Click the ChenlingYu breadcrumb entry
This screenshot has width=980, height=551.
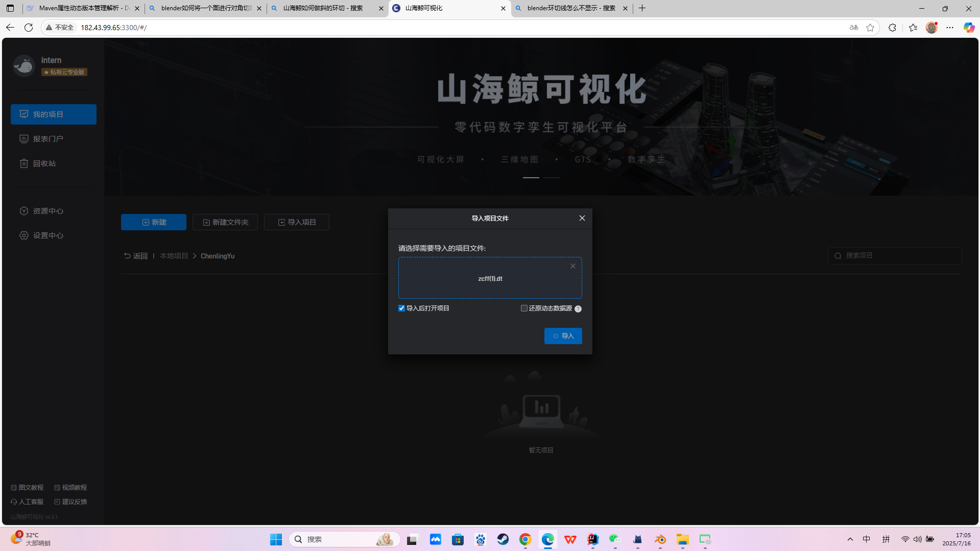tap(218, 256)
